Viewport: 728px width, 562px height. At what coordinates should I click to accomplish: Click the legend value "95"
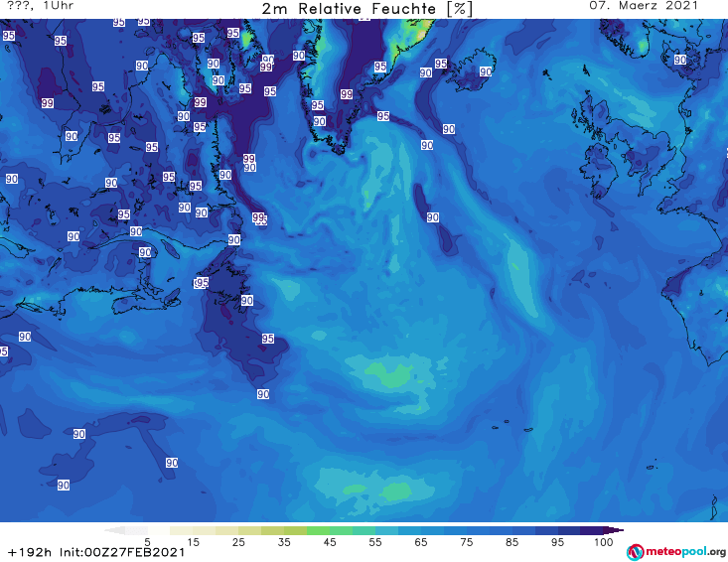pos(557,542)
